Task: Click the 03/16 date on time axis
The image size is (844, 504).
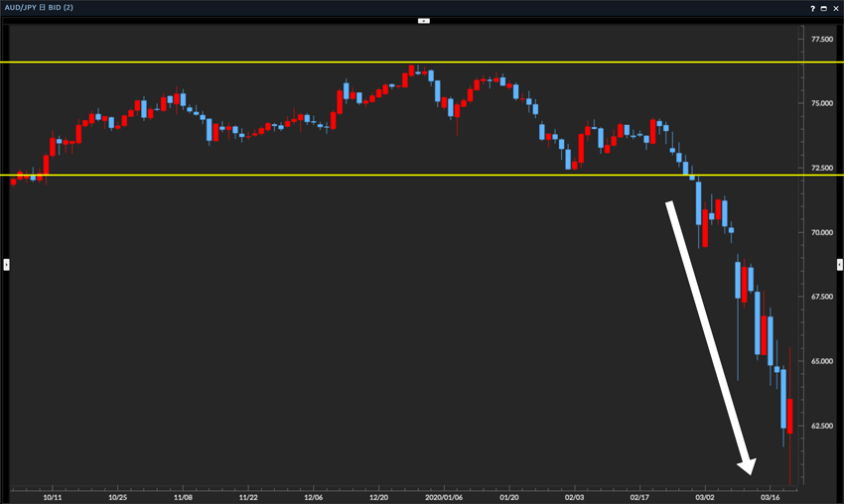Action: point(770,495)
